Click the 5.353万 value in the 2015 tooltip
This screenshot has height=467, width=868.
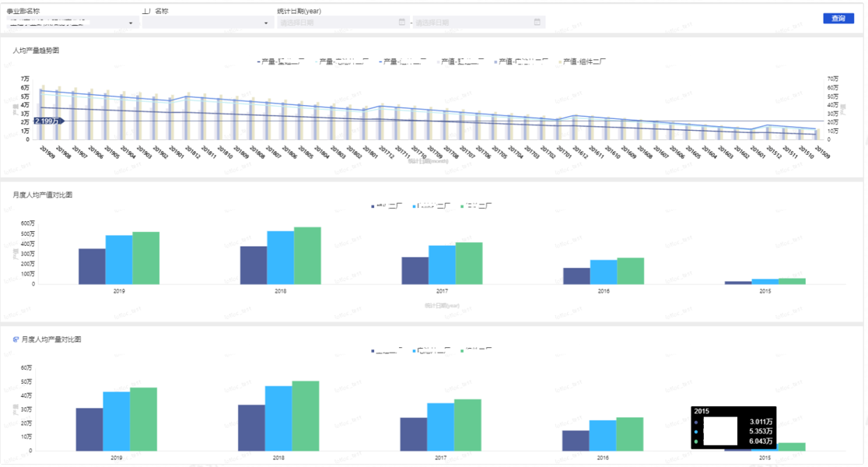coord(761,431)
